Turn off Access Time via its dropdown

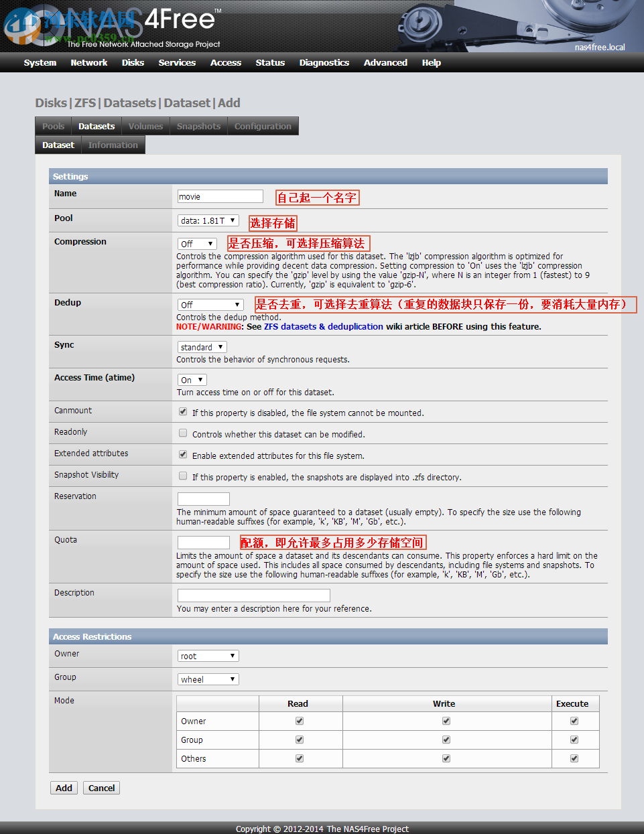(x=192, y=379)
